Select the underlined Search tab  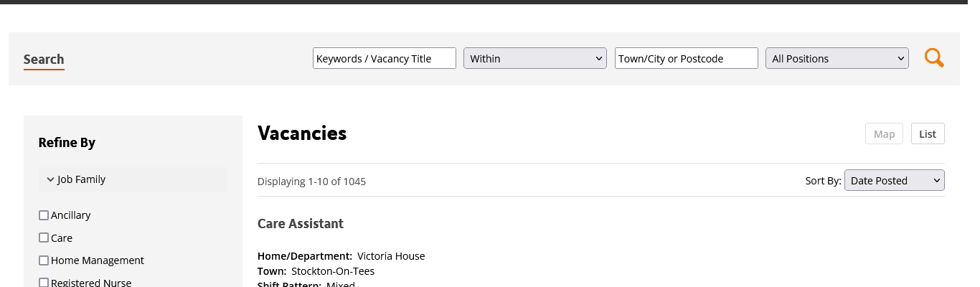44,60
